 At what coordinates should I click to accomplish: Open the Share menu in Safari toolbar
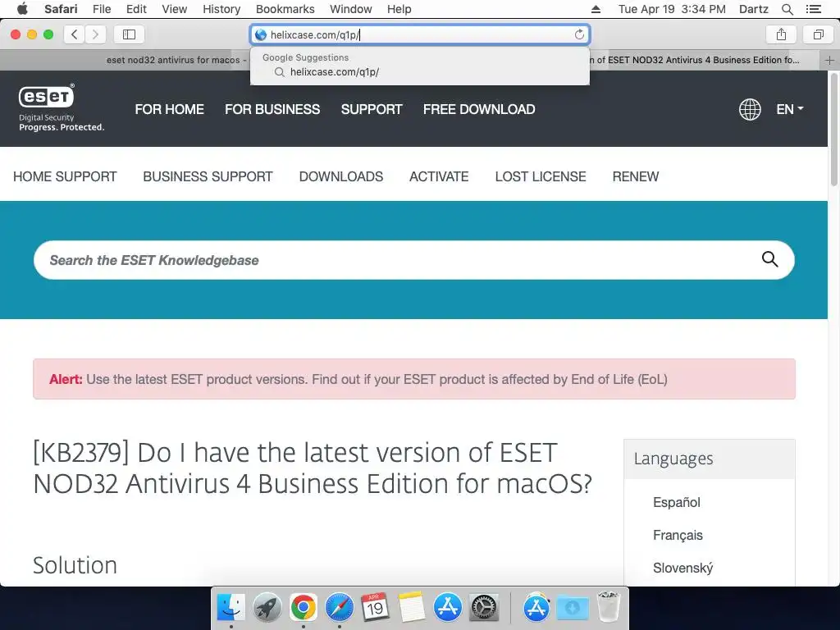click(781, 34)
